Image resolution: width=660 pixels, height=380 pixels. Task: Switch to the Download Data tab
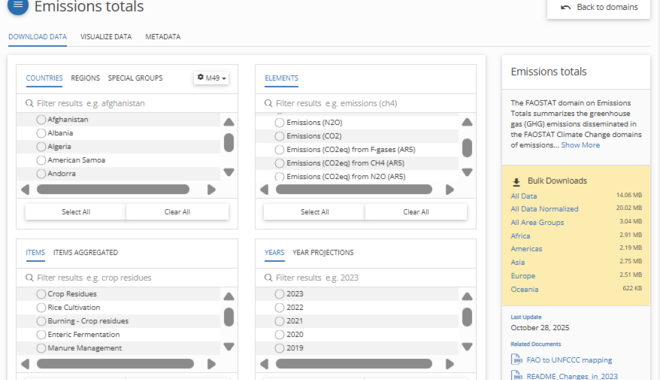[37, 37]
